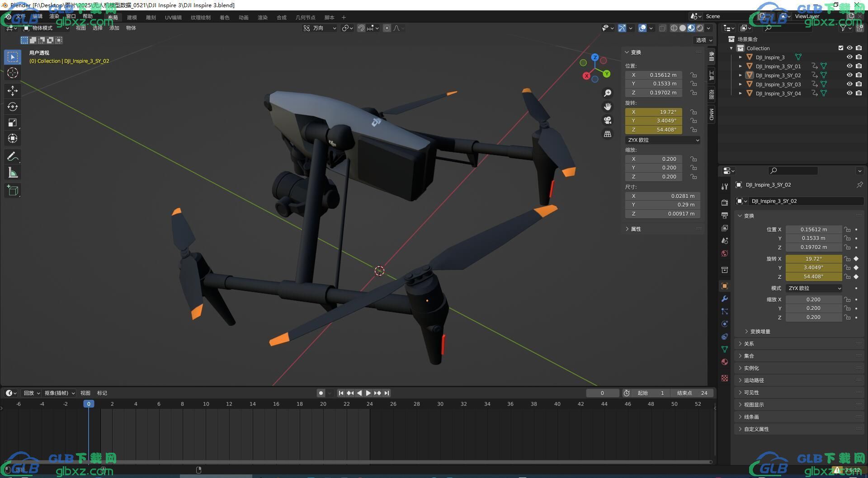Uncheck the Collection exclude checkbox
Image resolution: width=868 pixels, height=478 pixels.
coord(841,48)
